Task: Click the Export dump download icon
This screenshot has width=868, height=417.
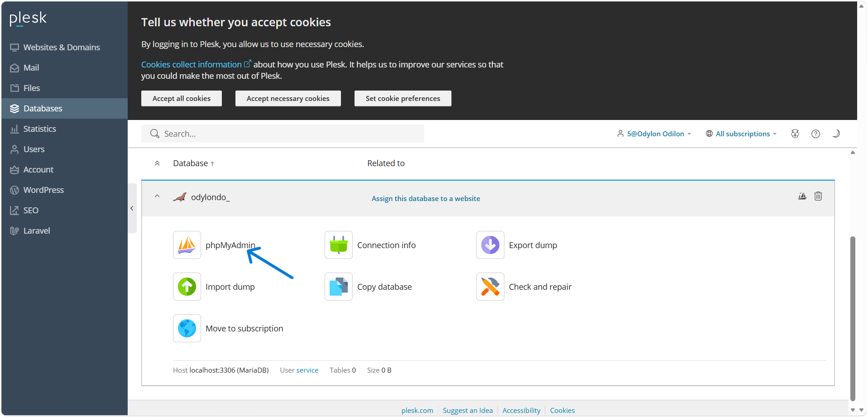Action: point(490,245)
